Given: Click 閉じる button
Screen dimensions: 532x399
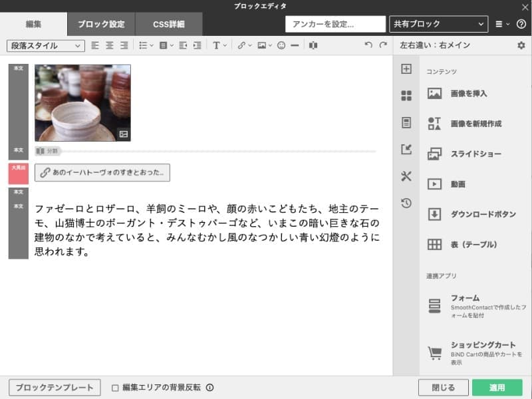Looking at the screenshot, I should 444,388.
